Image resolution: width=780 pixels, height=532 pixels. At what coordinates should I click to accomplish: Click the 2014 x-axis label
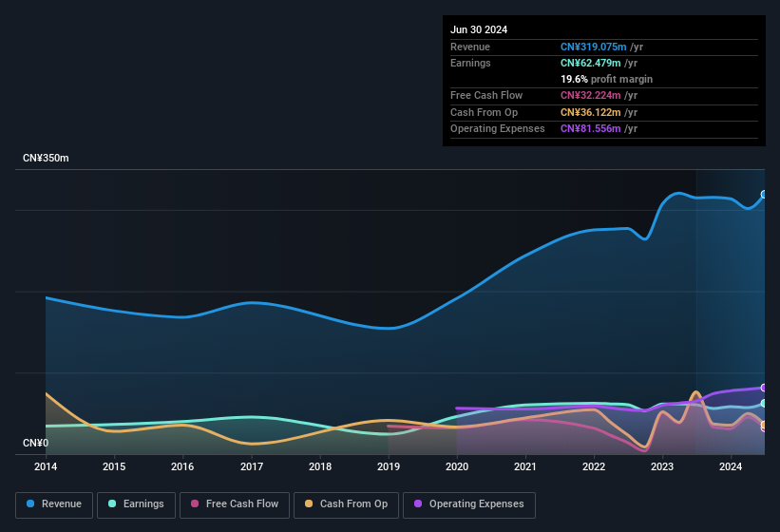click(46, 466)
